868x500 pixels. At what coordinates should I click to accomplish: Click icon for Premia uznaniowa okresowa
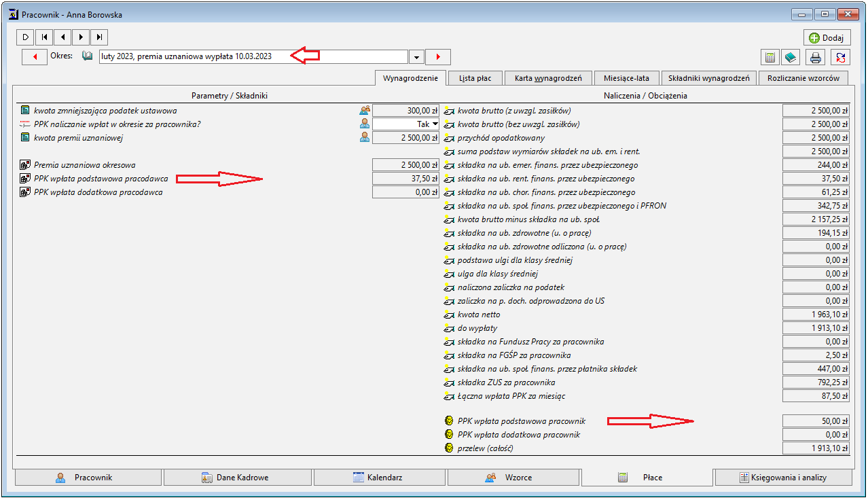[x=26, y=165]
